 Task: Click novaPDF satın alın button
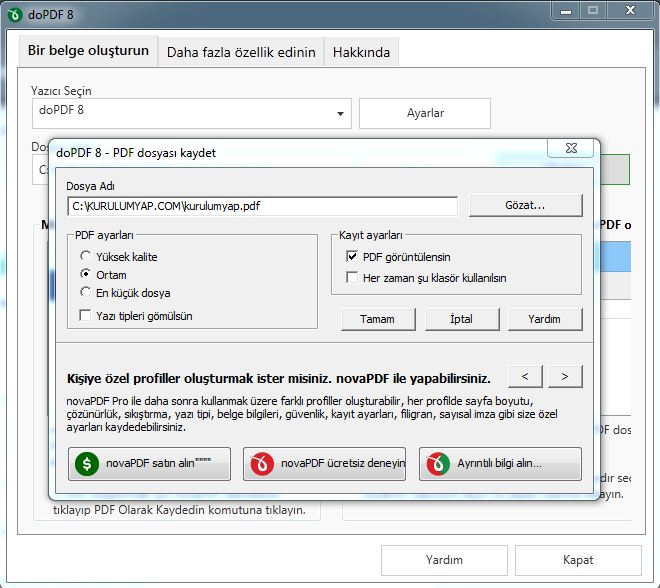click(149, 464)
